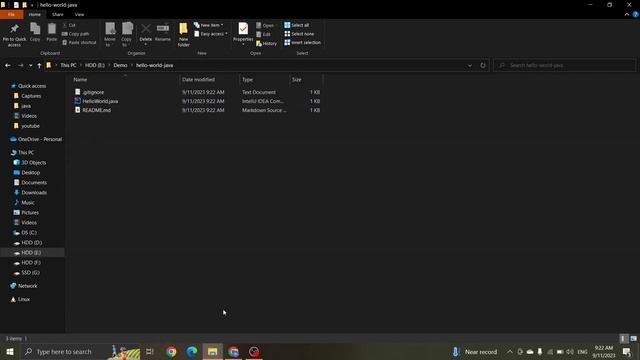Click the Search hello-world-java field
Screen dimensions: 640x360
pyautogui.click(x=565, y=65)
